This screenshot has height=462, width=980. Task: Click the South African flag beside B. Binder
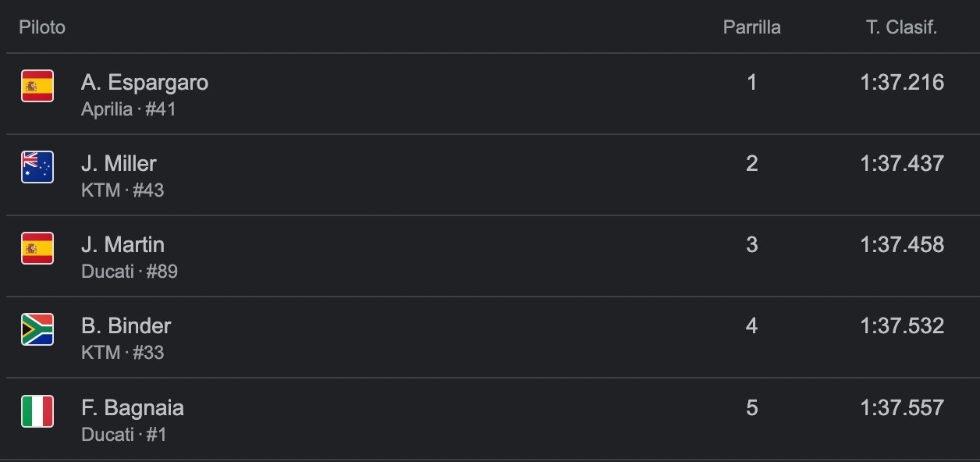(x=37, y=329)
